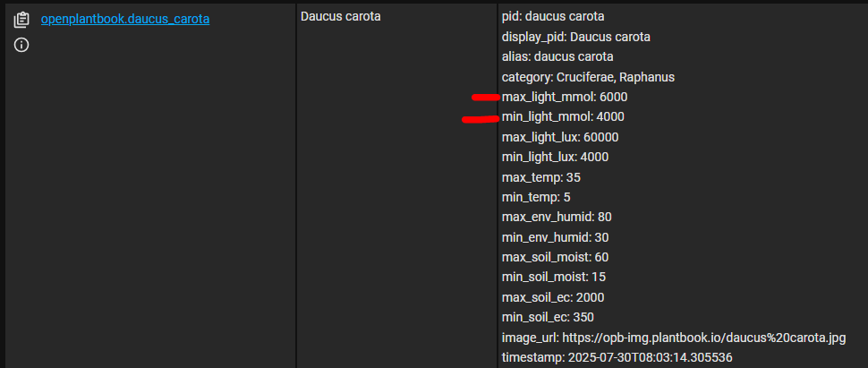The height and width of the screenshot is (368, 868).
Task: Select the max_soil_ec: 2000 line
Action: point(553,297)
